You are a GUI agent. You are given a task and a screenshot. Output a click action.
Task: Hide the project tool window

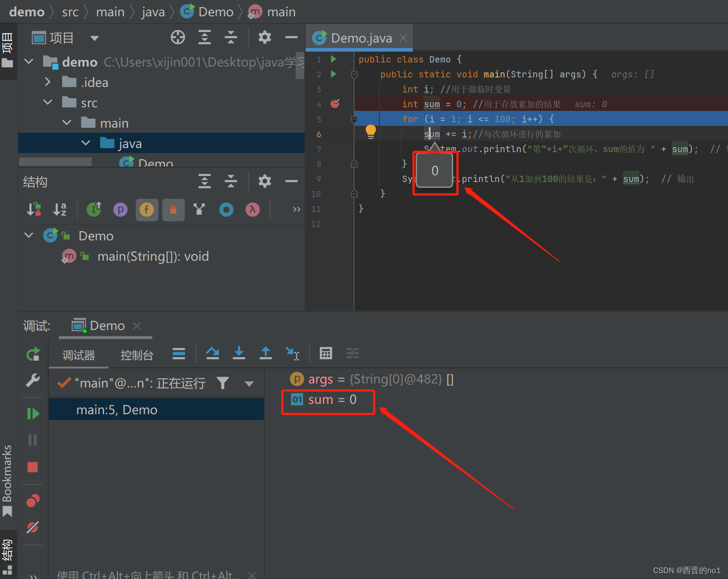coord(292,38)
